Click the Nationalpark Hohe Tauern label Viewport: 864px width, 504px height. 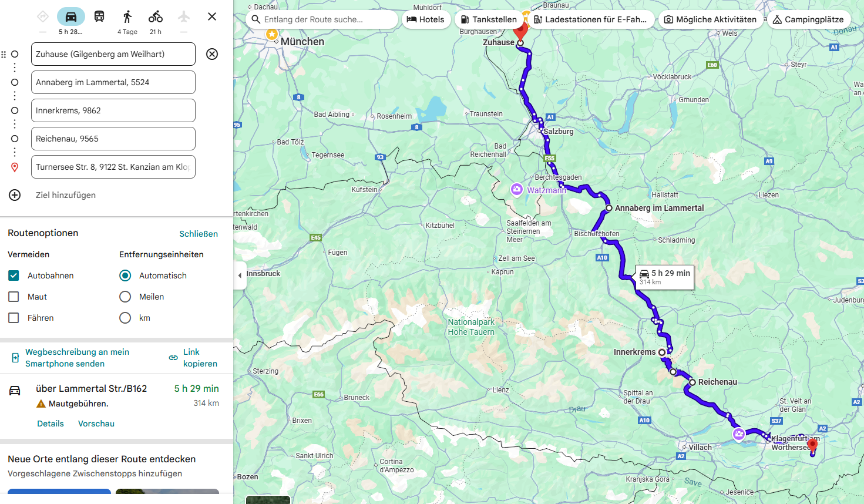coord(471,327)
